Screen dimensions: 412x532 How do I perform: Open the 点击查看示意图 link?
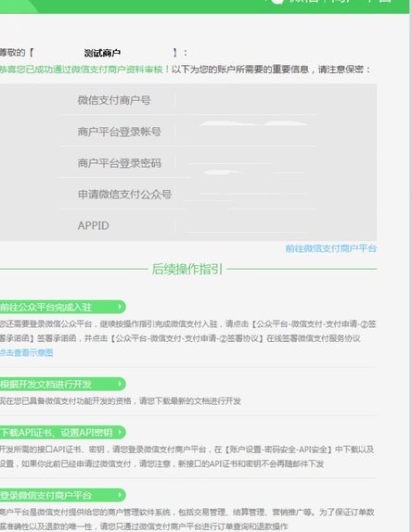tap(27, 352)
